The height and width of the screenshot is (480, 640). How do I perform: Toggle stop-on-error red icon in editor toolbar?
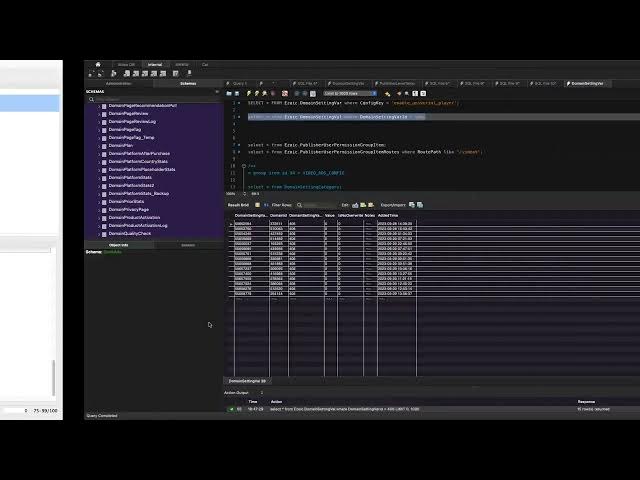point(285,93)
